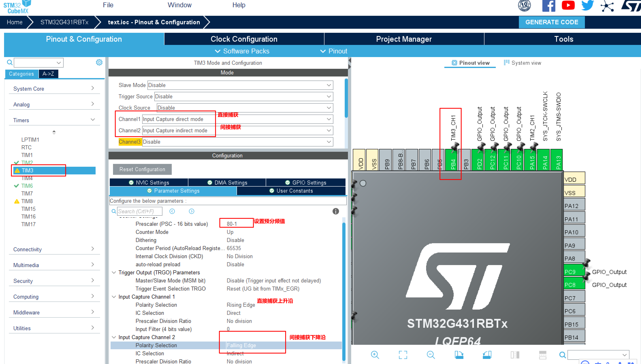The image size is (641, 364).
Task: Zoom in on the pinout view
Action: [x=375, y=354]
